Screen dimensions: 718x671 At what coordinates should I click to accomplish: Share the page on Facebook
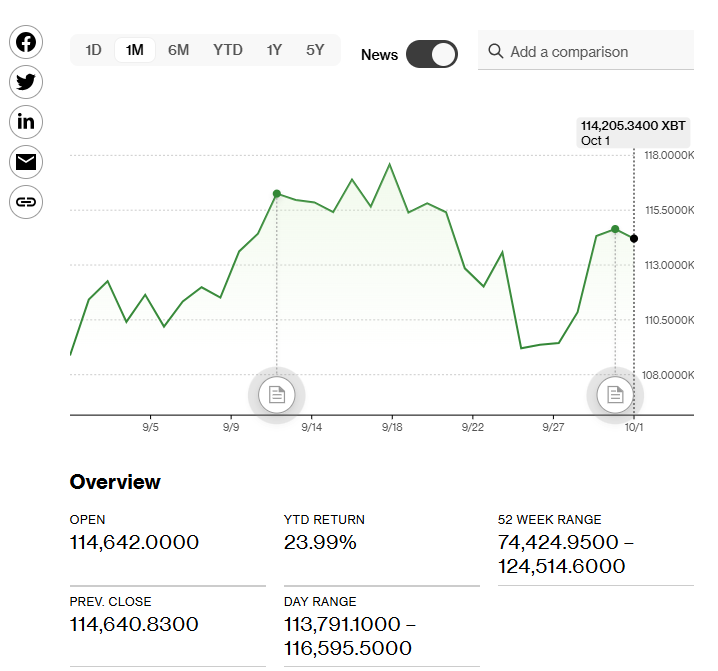[x=26, y=42]
